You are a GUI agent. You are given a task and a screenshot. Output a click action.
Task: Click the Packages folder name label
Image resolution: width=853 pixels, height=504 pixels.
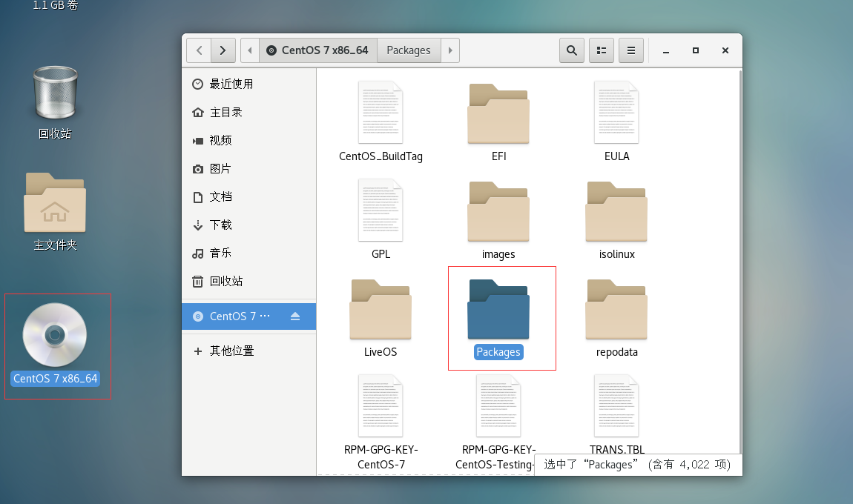[x=498, y=352]
